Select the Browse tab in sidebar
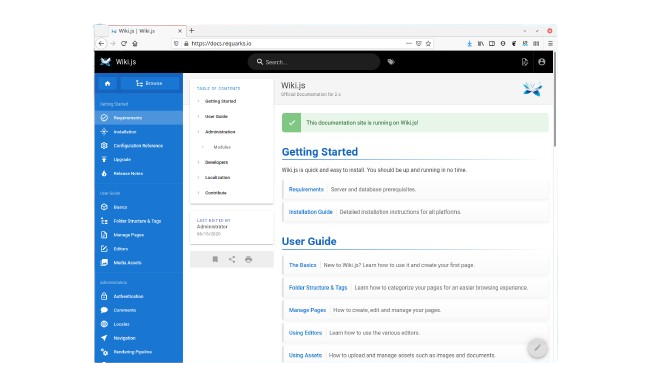This screenshot has width=666, height=375. [x=150, y=83]
